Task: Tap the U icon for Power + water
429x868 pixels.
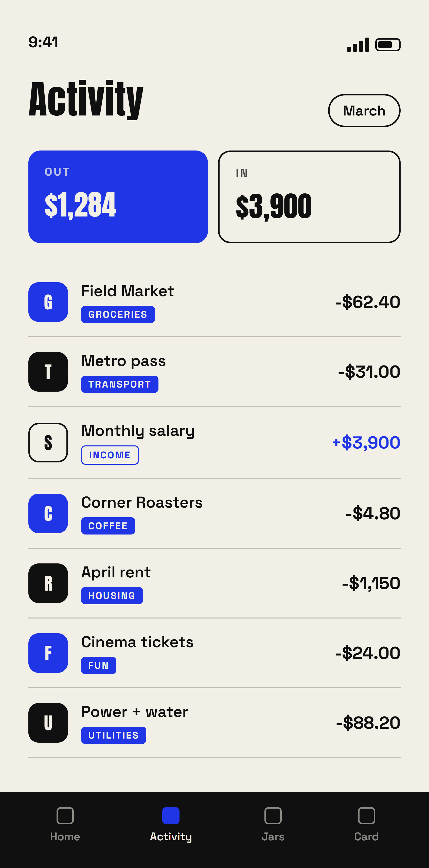Action: (x=48, y=722)
